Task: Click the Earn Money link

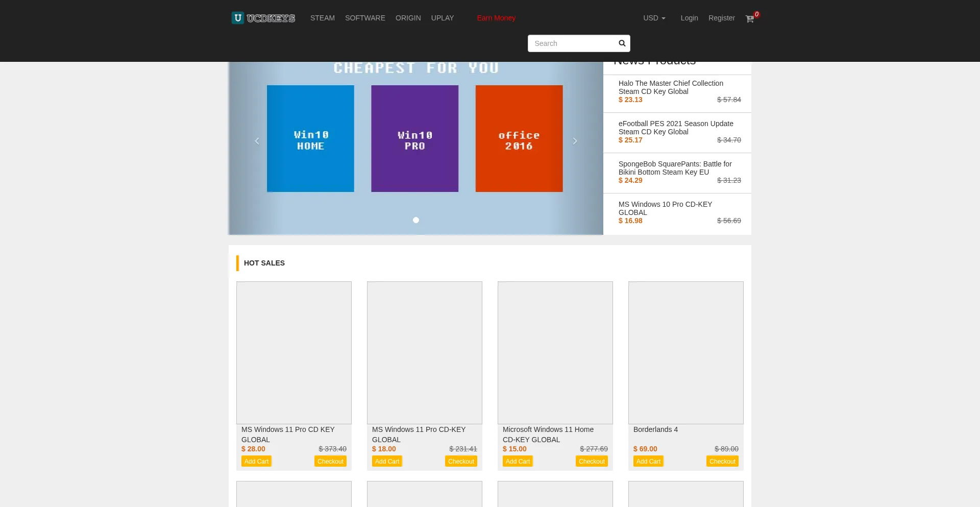Action: (496, 18)
